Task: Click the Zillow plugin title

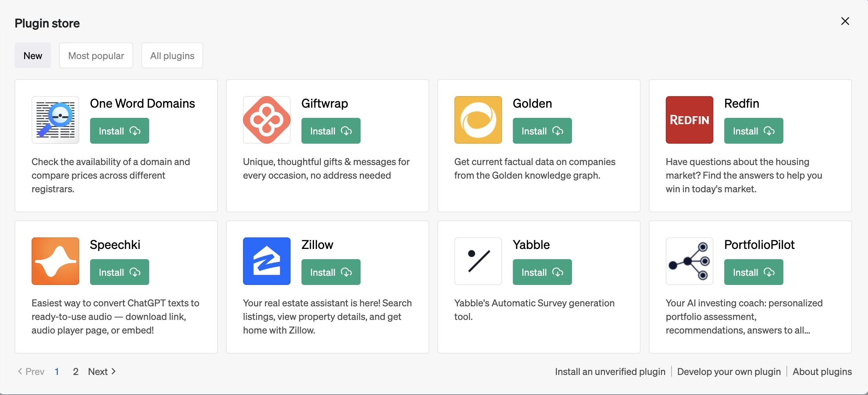Action: click(x=317, y=245)
